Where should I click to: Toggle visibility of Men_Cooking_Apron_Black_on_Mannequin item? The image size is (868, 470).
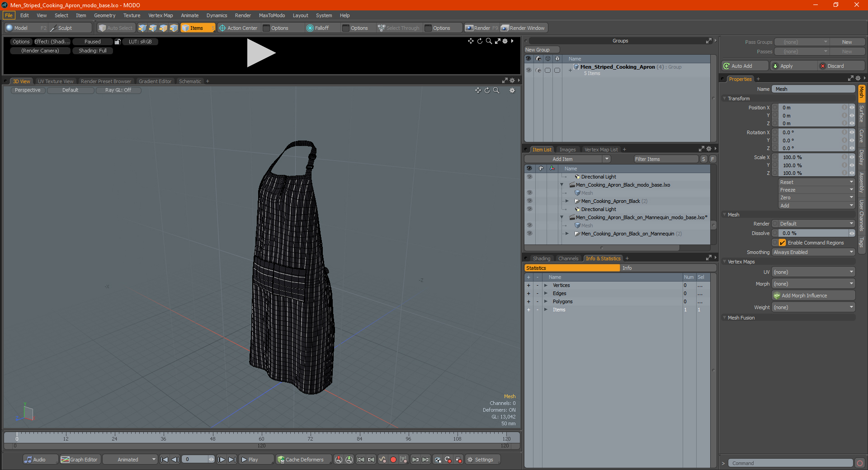click(x=529, y=234)
